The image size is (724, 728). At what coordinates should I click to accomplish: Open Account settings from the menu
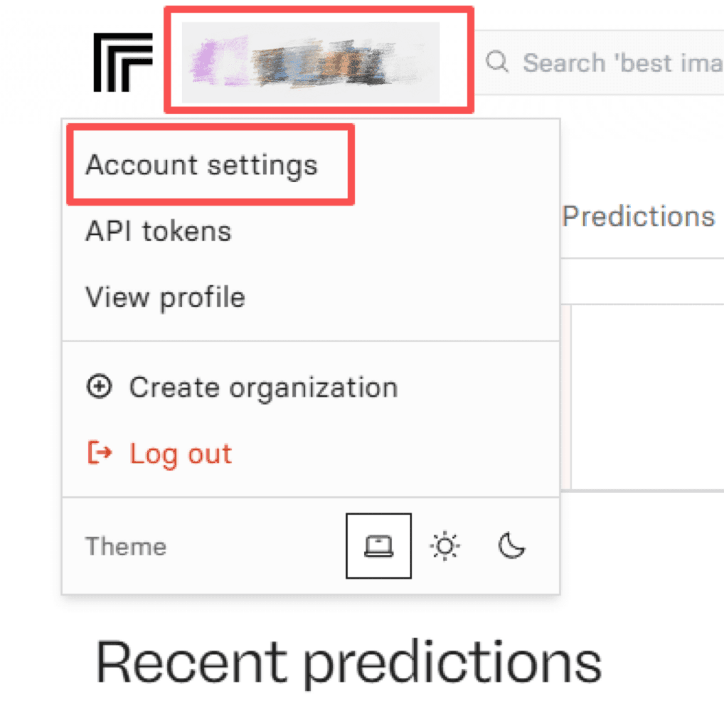point(202,165)
